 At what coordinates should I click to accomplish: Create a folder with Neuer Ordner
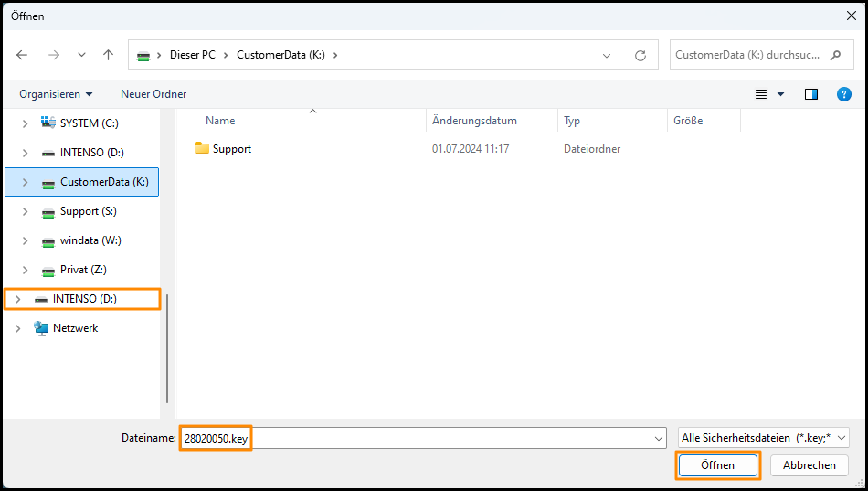click(153, 94)
